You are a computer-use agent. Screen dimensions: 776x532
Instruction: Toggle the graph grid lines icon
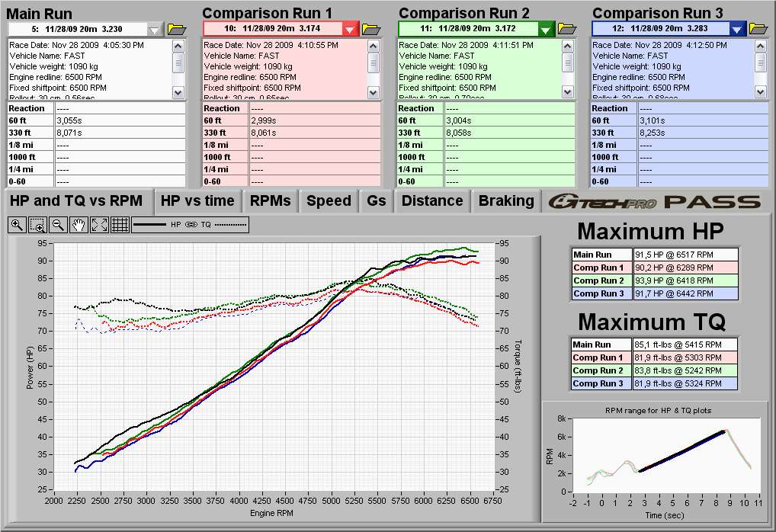[x=120, y=225]
